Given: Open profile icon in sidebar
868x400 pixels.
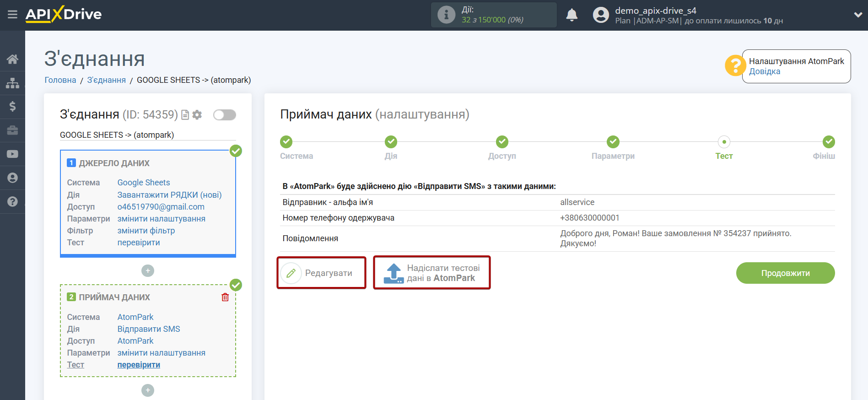Looking at the screenshot, I should click(12, 178).
